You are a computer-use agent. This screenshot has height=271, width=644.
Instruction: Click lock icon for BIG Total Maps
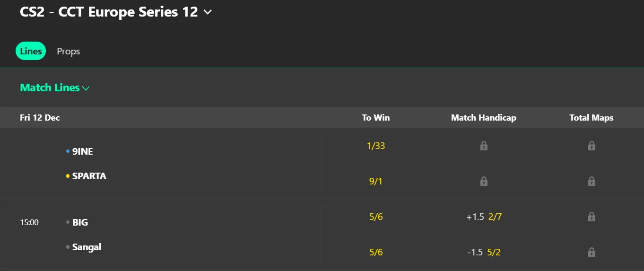[592, 217]
